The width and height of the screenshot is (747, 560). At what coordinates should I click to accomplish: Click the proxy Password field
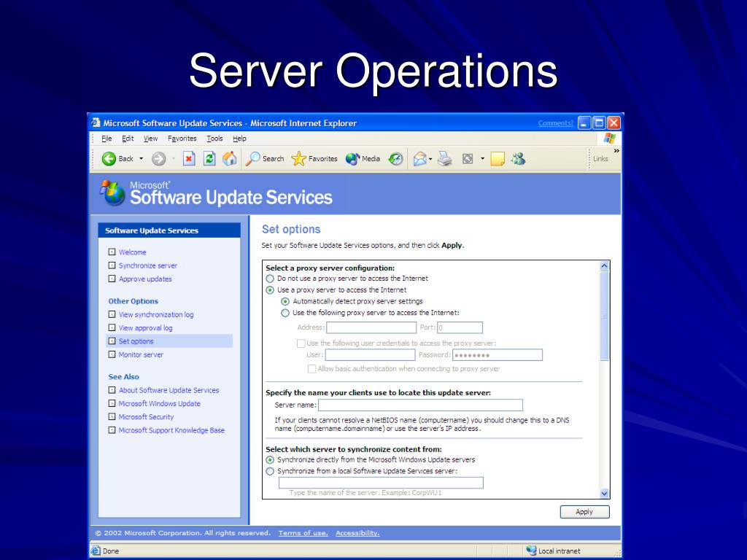(x=498, y=355)
